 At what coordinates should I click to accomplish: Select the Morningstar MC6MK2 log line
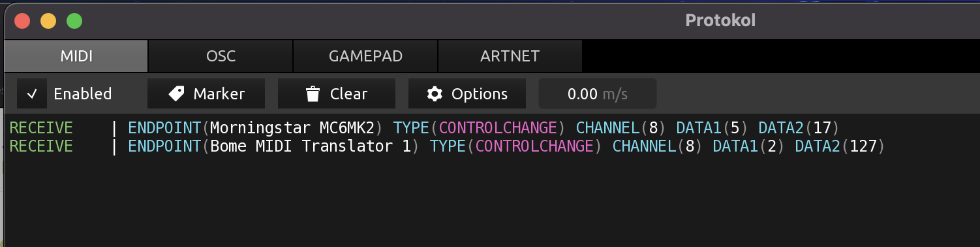[424, 127]
